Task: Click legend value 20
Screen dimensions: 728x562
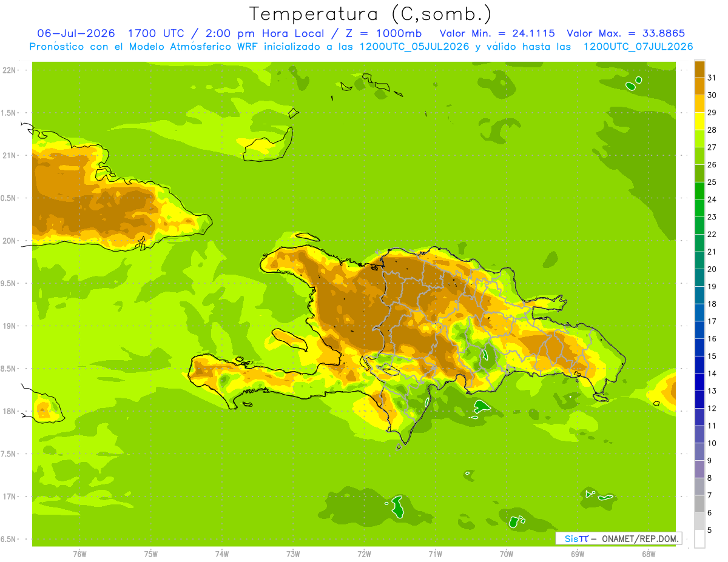Action: tap(712, 269)
